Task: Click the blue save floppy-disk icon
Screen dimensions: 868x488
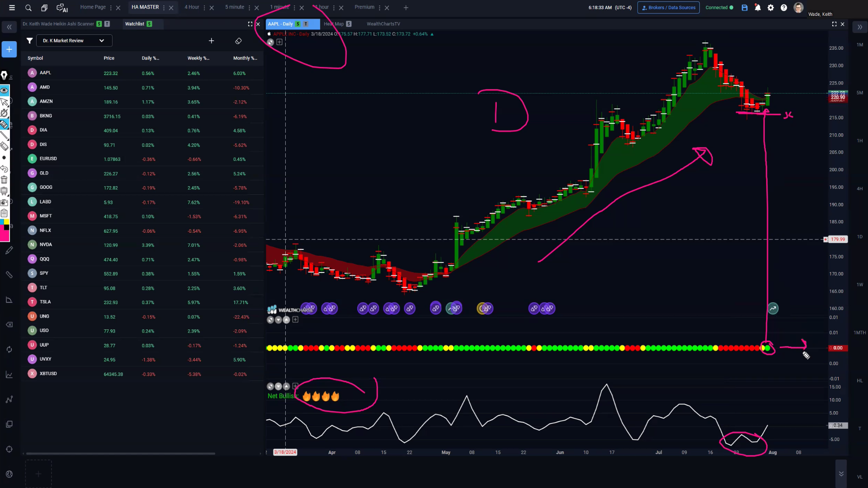Action: [745, 8]
